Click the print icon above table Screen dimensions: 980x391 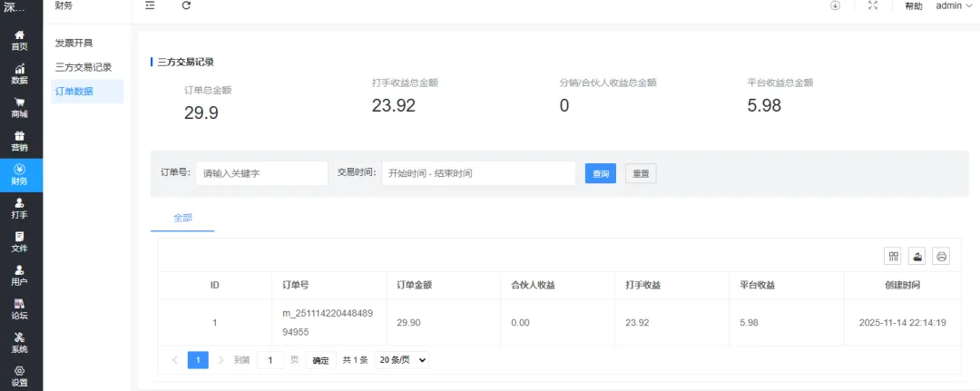pos(942,257)
